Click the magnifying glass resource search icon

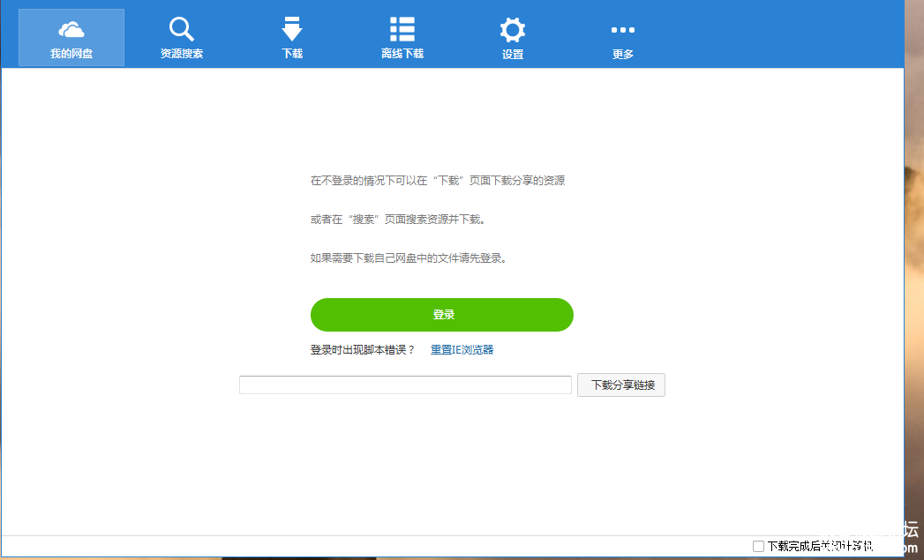click(182, 29)
